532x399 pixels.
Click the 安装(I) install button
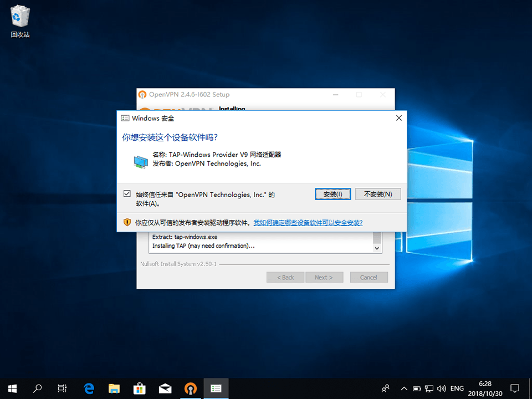point(332,194)
